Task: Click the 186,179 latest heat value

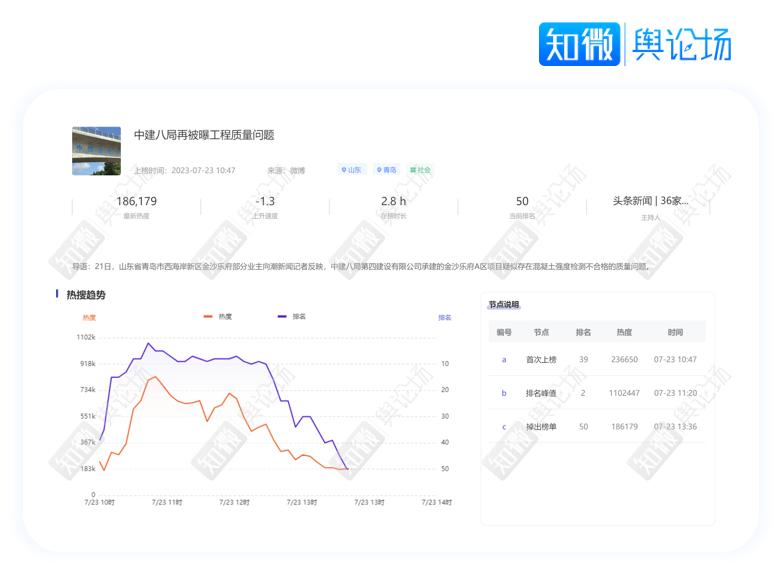Action: pyautogui.click(x=136, y=201)
